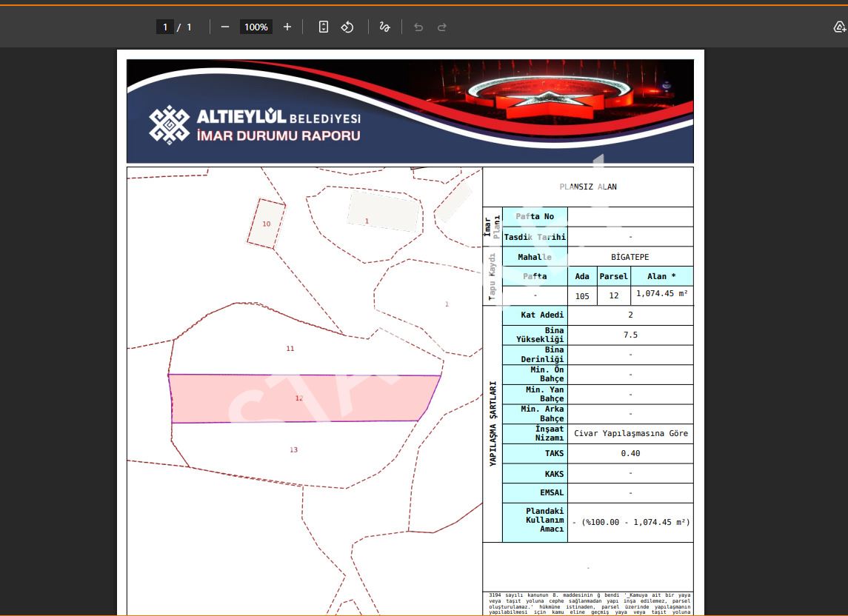
Task: Click the Altıeylül Belediyesi logo emblem
Action: pos(169,125)
